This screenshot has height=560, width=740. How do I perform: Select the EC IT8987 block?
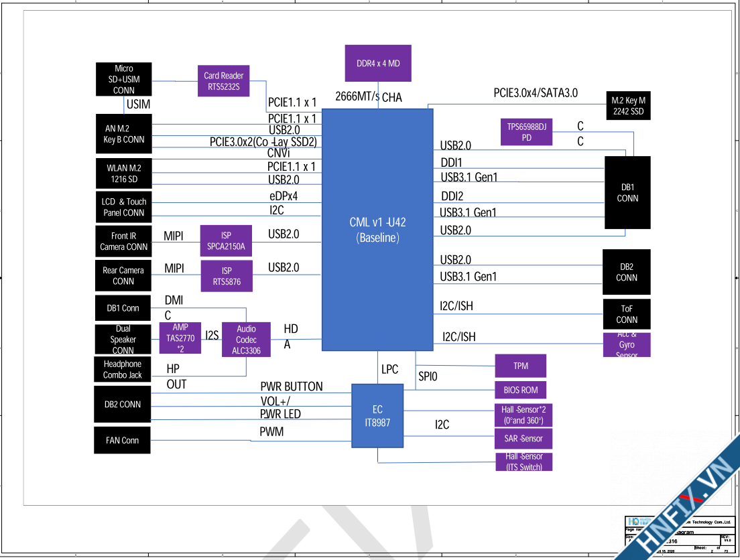point(377,415)
